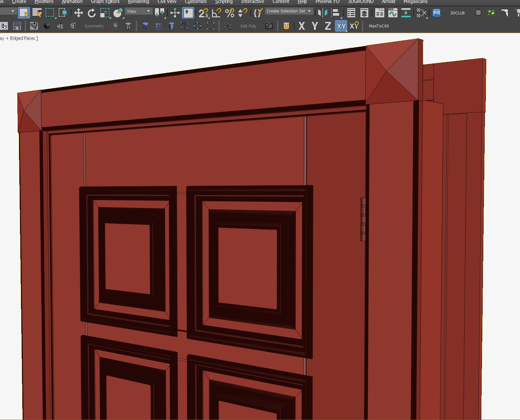Activate the Select and Place tool
This screenshot has width=520, height=420.
click(118, 13)
